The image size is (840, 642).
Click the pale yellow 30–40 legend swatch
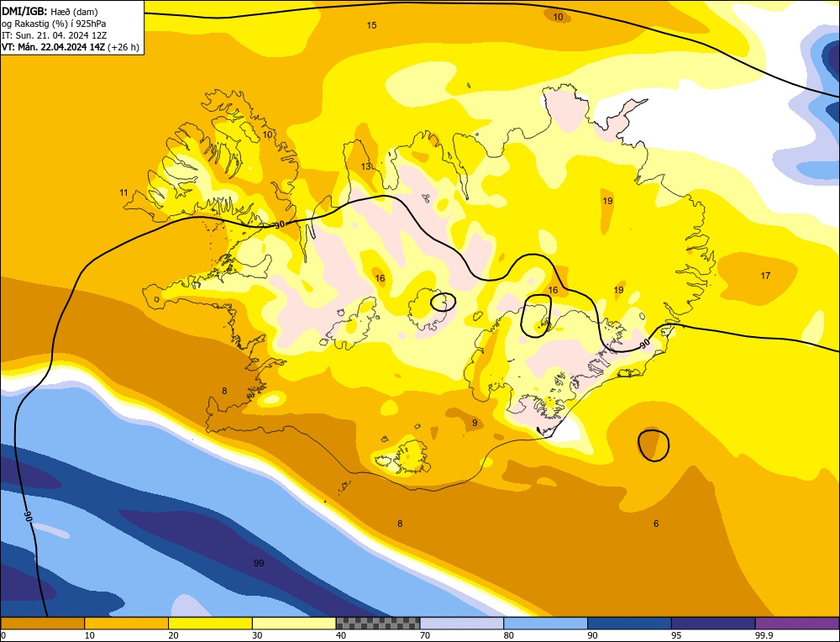click(x=294, y=623)
